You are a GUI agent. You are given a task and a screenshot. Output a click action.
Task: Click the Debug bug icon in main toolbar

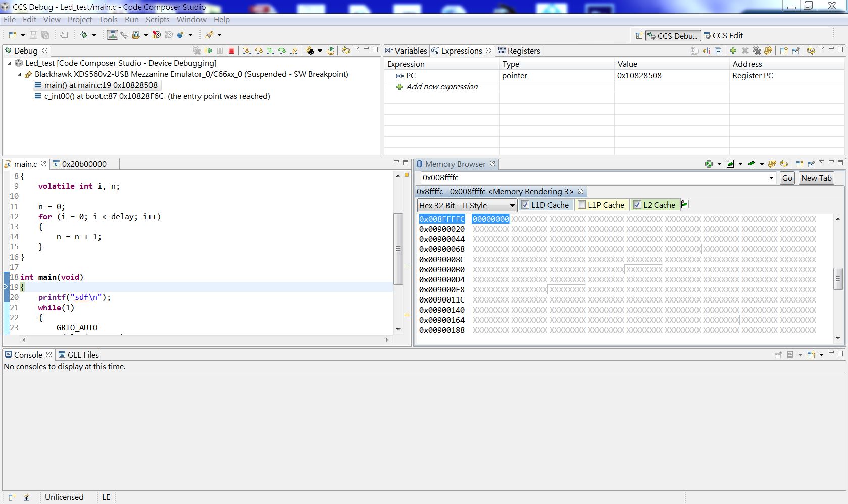pyautogui.click(x=84, y=35)
